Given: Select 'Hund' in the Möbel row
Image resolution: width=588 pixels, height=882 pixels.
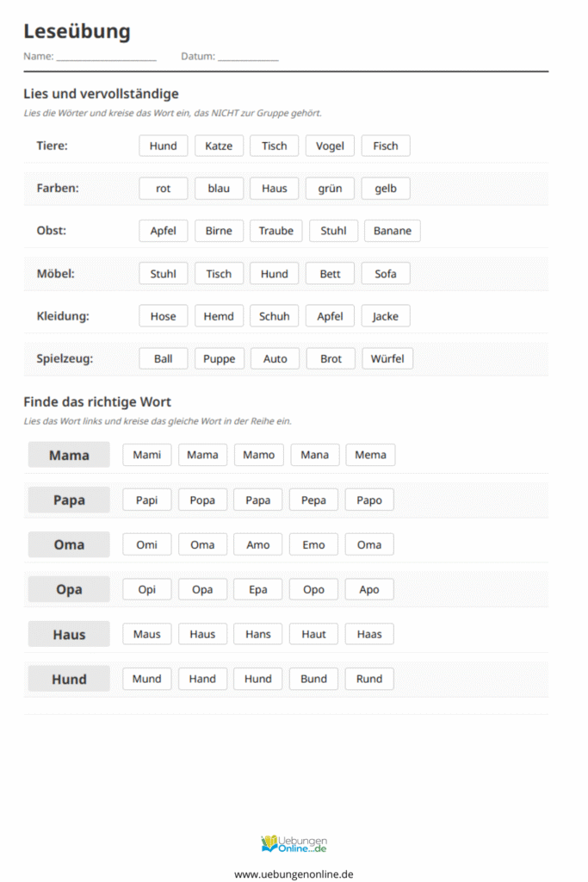Looking at the screenshot, I should (x=275, y=274).
